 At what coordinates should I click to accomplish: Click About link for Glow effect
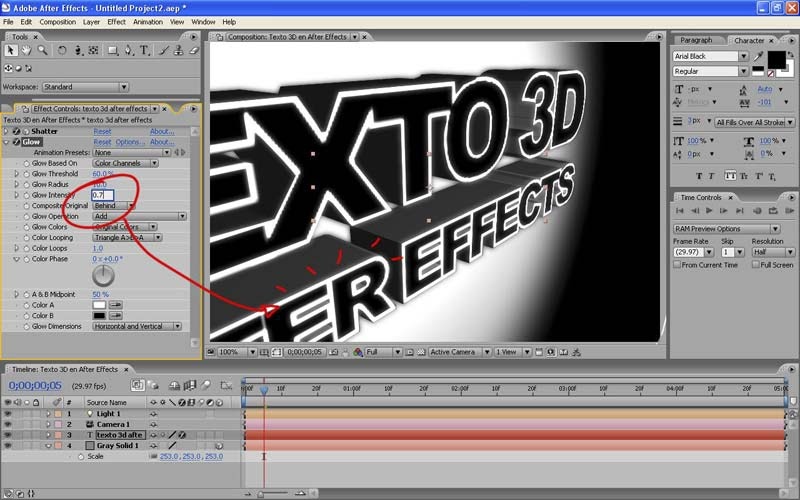click(162, 142)
